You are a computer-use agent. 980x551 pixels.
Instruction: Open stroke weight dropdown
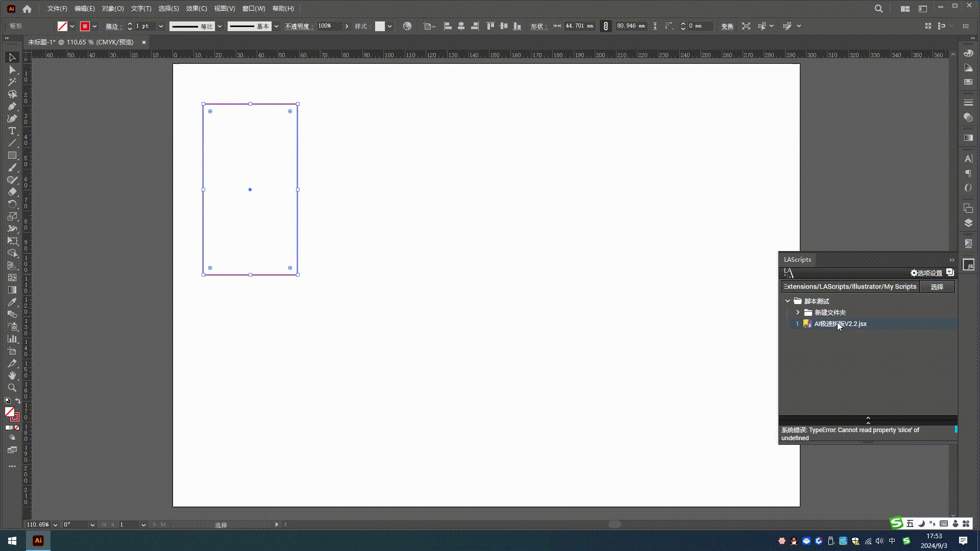click(161, 26)
